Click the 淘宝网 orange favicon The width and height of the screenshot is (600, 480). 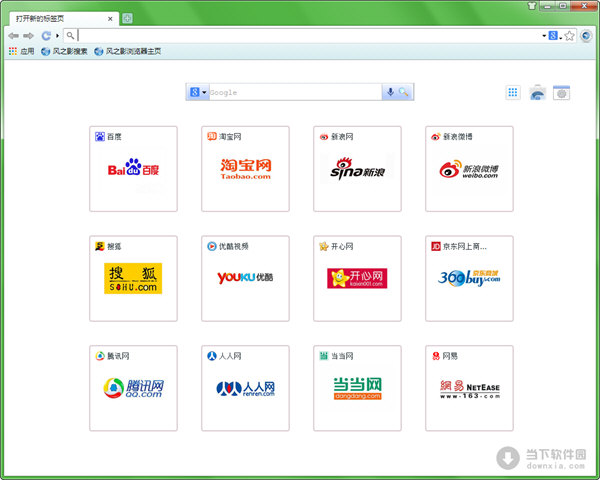click(212, 136)
